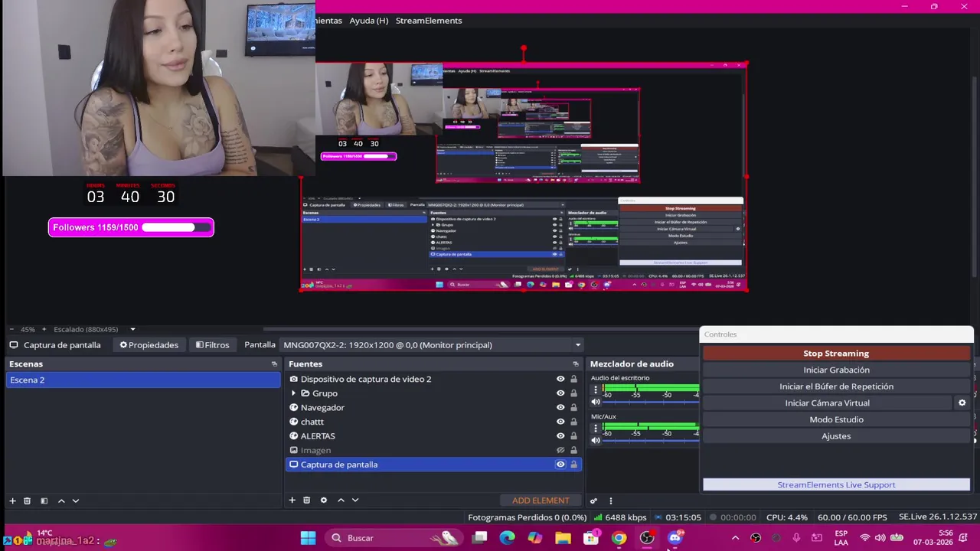Switch to OBS Studio taskbar icon
Screen dimensions: 980x551
pyautogui.click(x=647, y=538)
